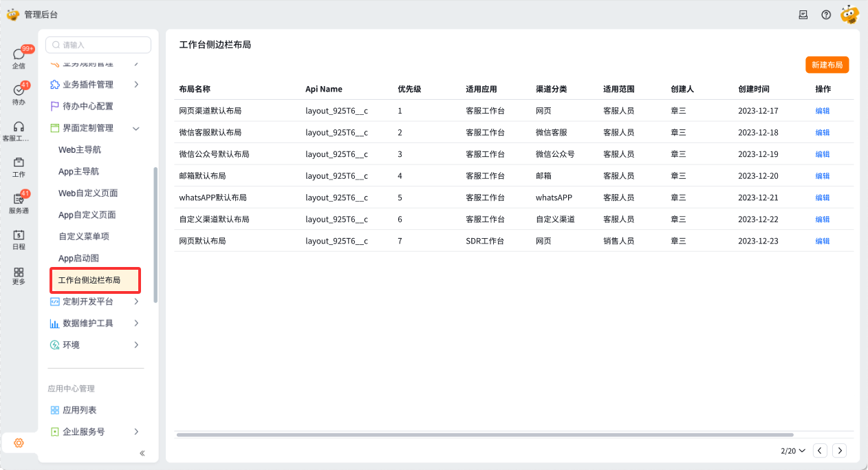
Task: Open the help question-mark icon
Action: [x=825, y=14]
